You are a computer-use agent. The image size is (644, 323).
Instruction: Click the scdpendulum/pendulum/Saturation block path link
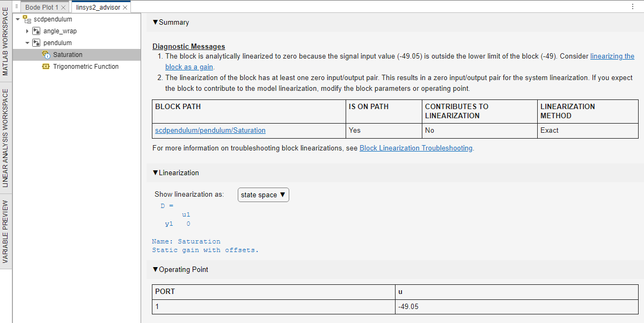click(x=211, y=130)
